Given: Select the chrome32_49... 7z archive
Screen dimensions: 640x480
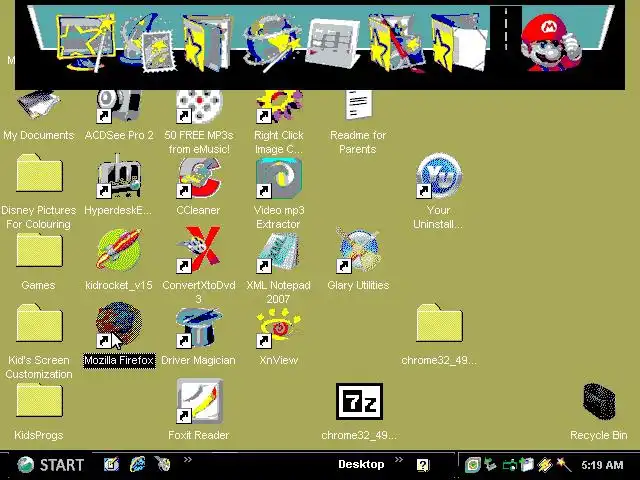Looking at the screenshot, I should (x=359, y=401).
